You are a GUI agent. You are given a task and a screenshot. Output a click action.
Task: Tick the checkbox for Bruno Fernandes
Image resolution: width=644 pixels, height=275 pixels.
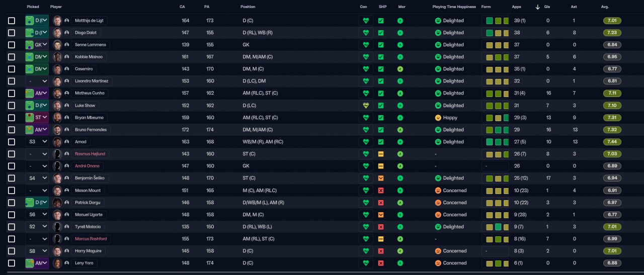point(12,130)
